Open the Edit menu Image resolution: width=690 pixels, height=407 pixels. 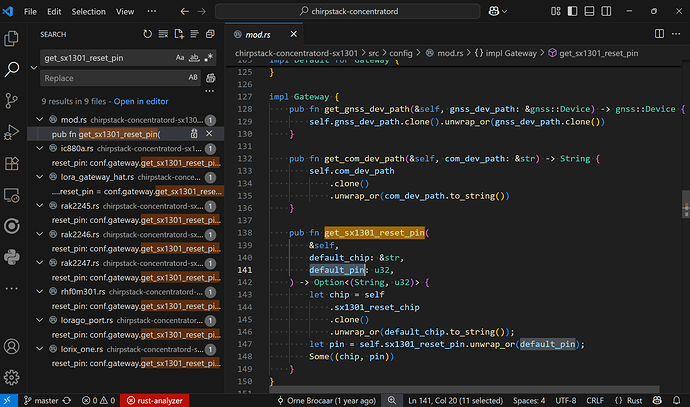pos(54,11)
